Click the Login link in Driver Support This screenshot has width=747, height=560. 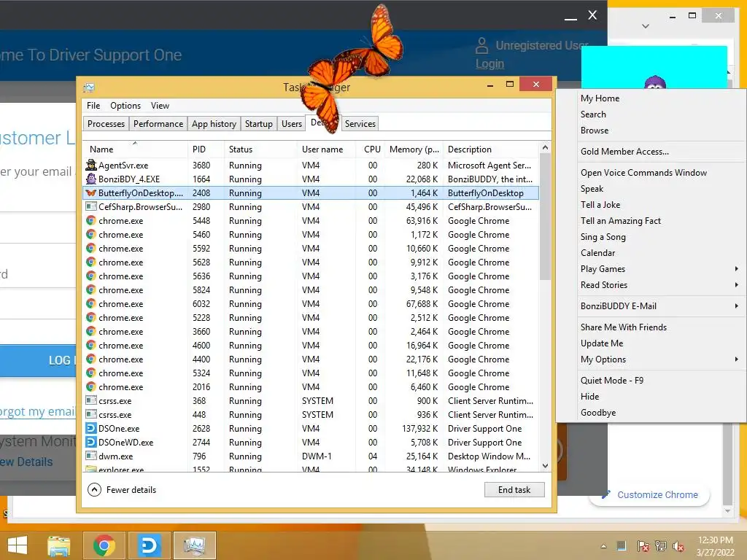[489, 64]
